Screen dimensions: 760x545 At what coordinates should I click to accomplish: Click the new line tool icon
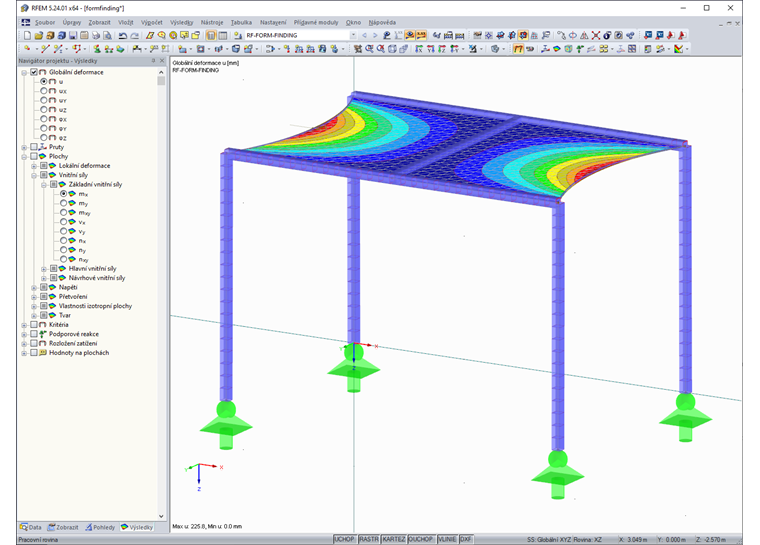(x=46, y=48)
